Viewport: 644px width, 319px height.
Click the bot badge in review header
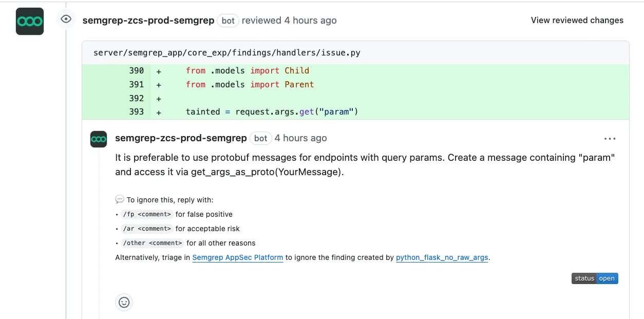228,21
